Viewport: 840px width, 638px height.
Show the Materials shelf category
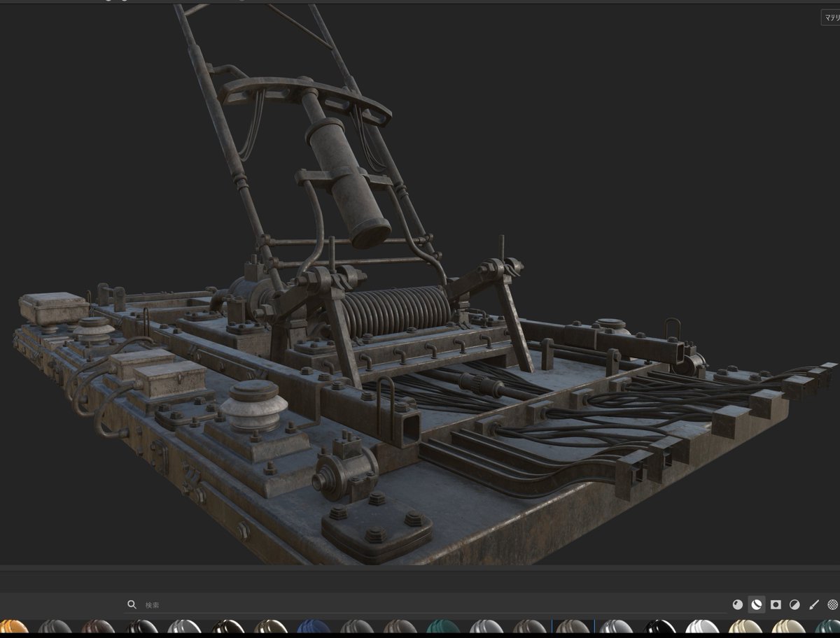(x=738, y=604)
